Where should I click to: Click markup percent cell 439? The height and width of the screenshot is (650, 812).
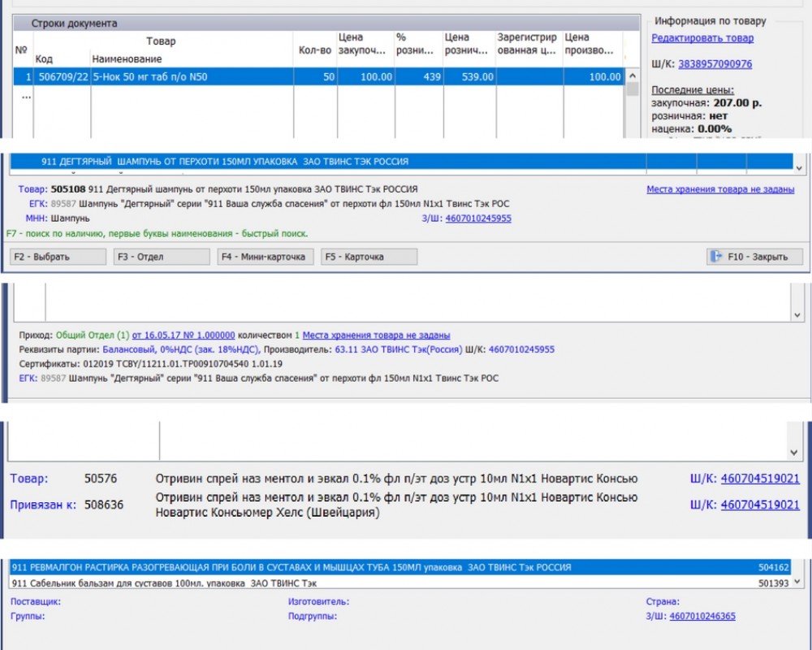pos(418,76)
